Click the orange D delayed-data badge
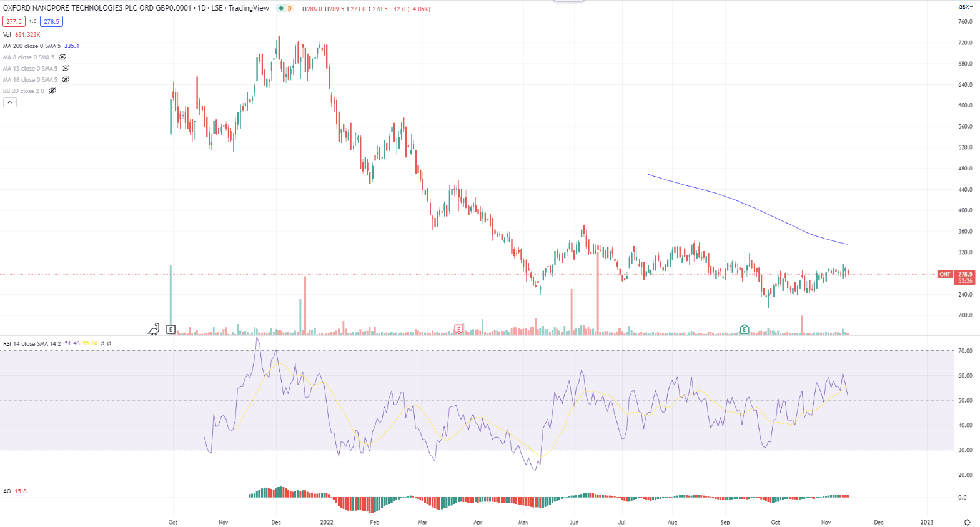This screenshot has height=527, width=980. click(290, 9)
